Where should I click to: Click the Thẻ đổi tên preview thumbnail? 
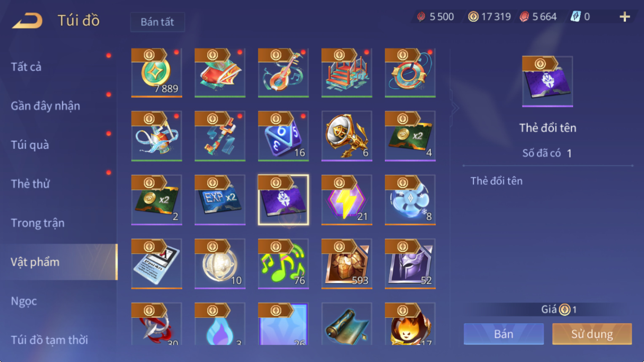coord(547,81)
